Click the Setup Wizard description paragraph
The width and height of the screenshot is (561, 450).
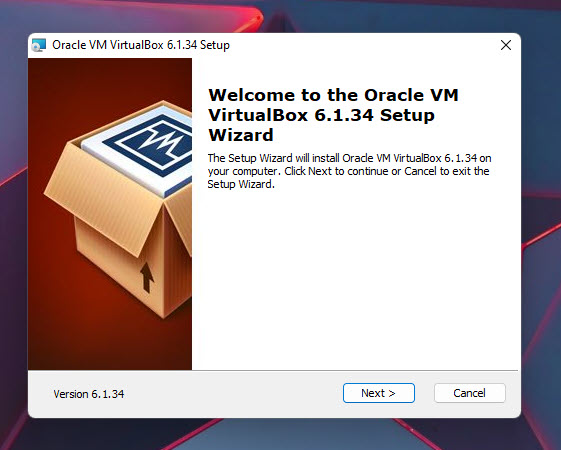(x=349, y=171)
